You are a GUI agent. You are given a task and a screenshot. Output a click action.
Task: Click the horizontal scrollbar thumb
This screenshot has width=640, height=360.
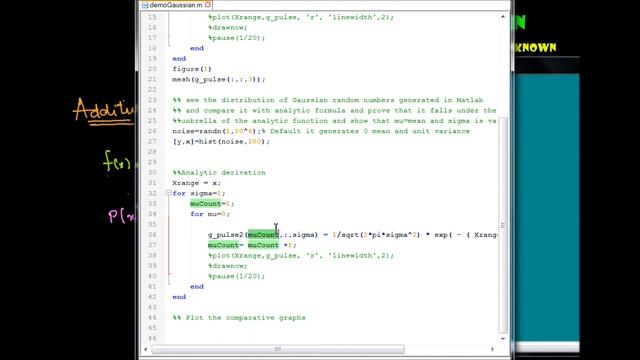click(278, 349)
